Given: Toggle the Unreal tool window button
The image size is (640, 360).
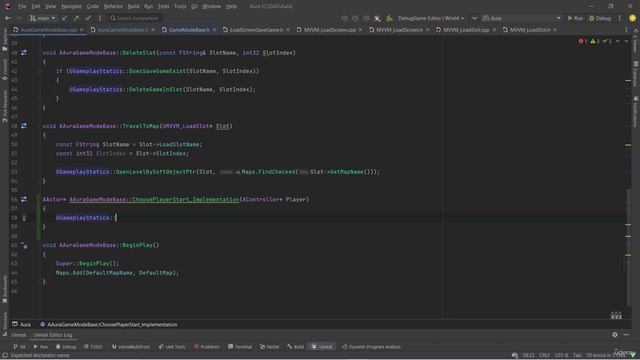Looking at the screenshot, I should point(322,347).
